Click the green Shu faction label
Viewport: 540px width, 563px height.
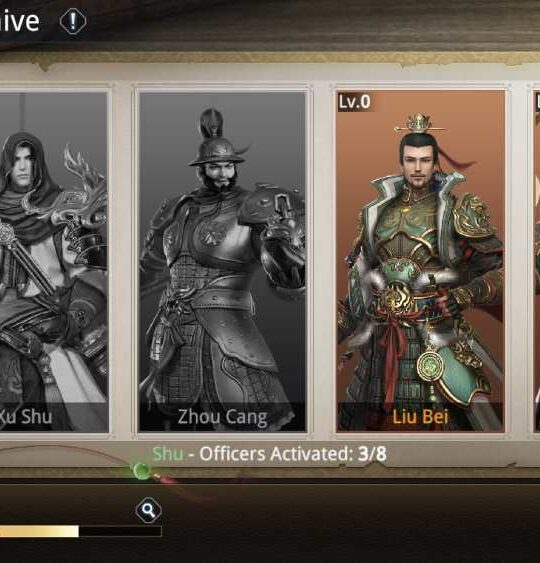tap(168, 454)
